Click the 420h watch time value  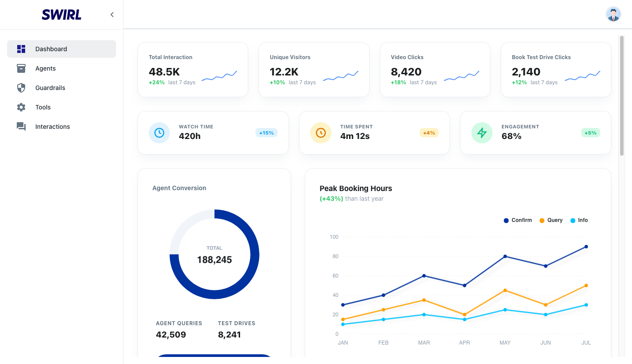click(190, 136)
